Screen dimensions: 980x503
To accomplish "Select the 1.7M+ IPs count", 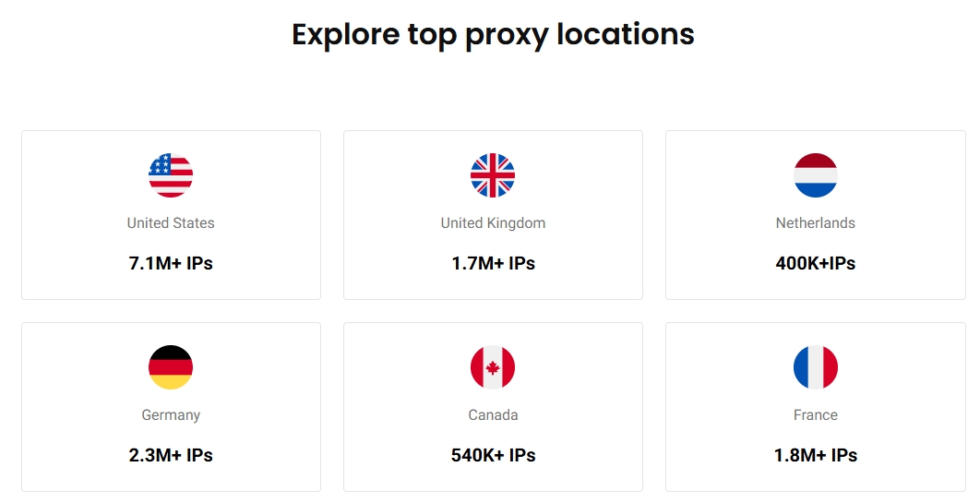I will click(x=493, y=263).
